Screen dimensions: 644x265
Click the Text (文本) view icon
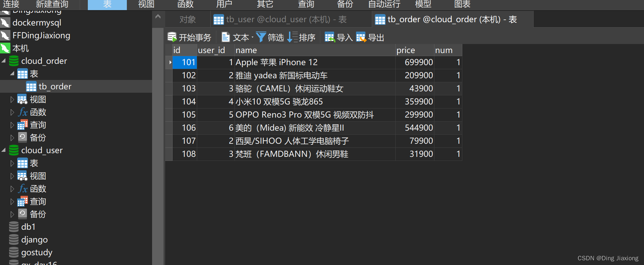pyautogui.click(x=226, y=37)
